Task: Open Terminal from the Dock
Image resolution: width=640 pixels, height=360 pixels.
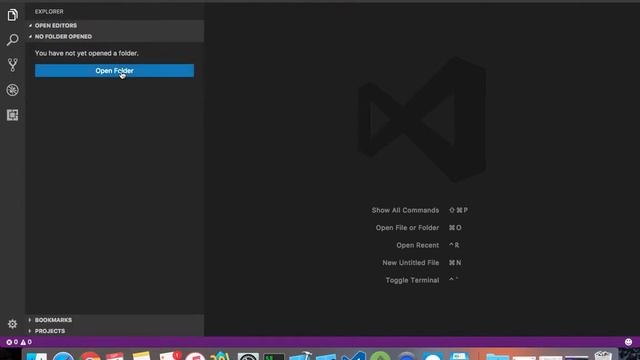Action: [273, 356]
